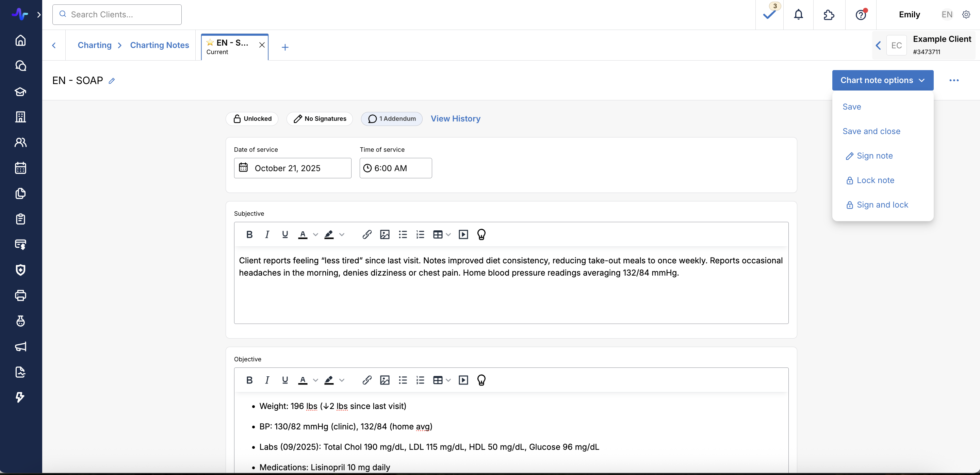
Task: Toggle bold in Subjective editor
Action: (249, 235)
